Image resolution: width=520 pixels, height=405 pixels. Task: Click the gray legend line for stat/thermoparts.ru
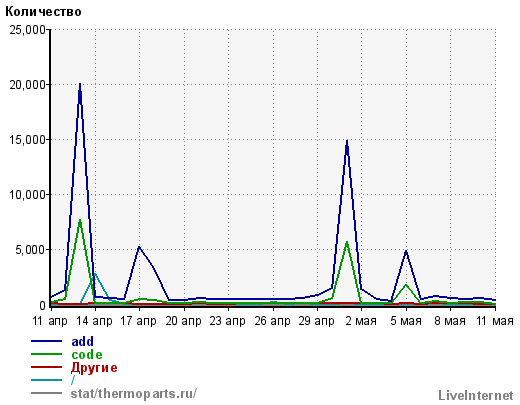coord(46,393)
